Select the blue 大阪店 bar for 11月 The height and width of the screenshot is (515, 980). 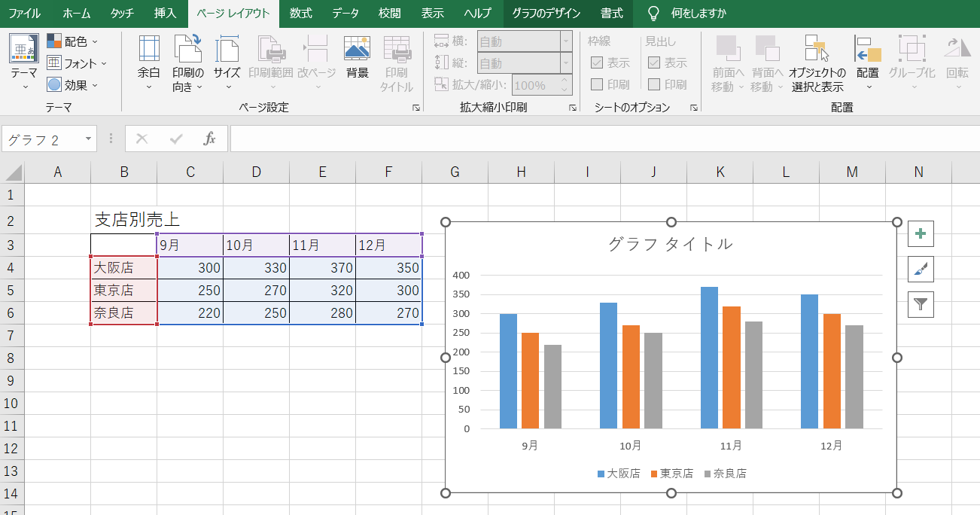[709, 358]
